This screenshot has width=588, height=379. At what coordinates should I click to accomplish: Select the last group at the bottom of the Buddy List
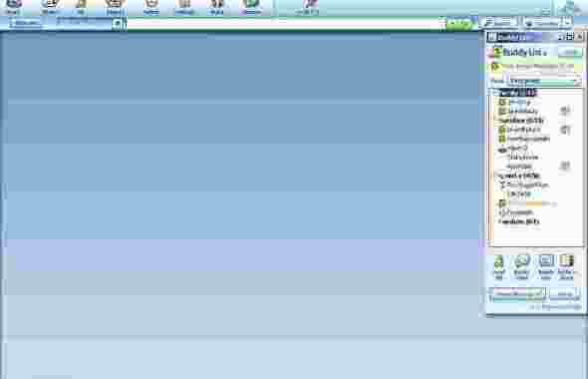[520, 221]
